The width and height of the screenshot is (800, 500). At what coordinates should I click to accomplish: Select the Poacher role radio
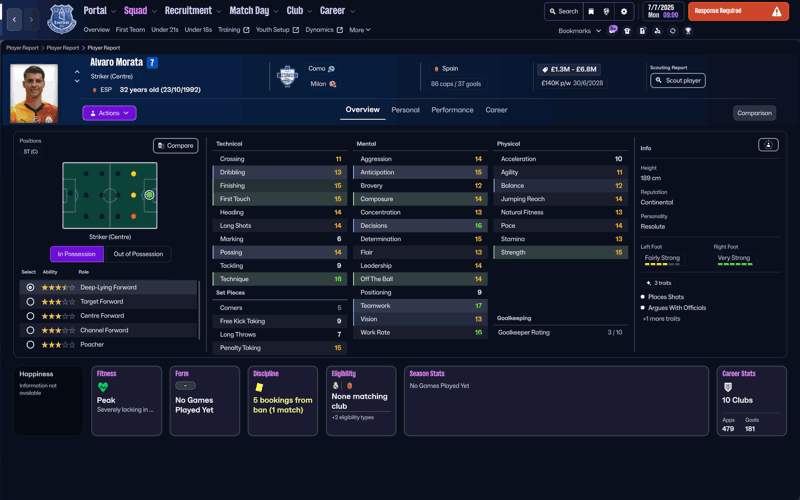coord(30,344)
